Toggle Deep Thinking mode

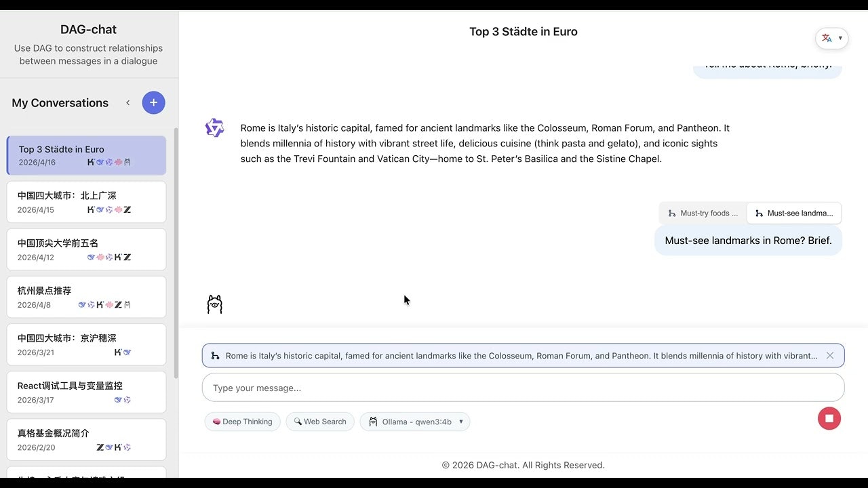[x=242, y=422]
